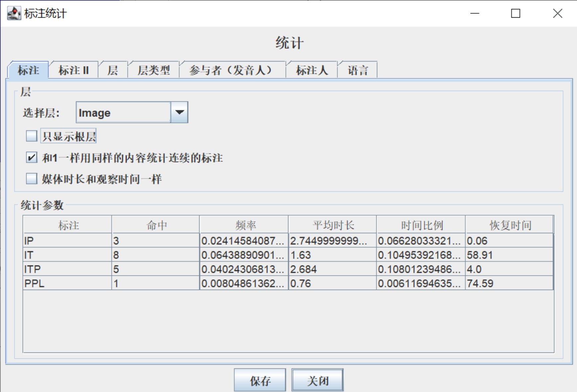The height and width of the screenshot is (392, 577).
Task: Switch to the 标注 II tab
Action: pyautogui.click(x=73, y=70)
